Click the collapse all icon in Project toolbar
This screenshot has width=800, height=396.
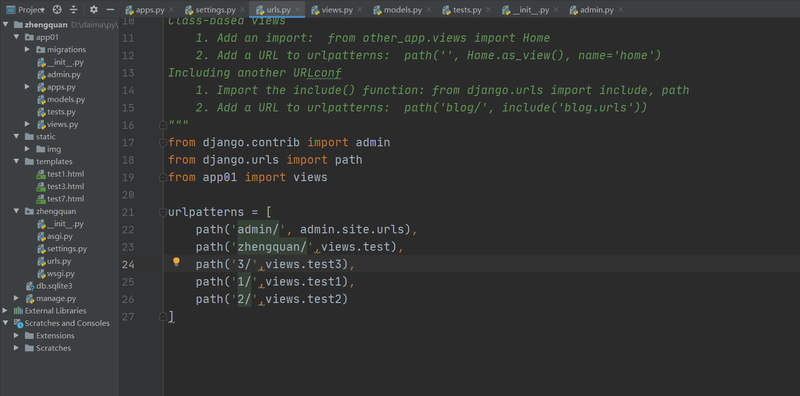click(x=74, y=9)
